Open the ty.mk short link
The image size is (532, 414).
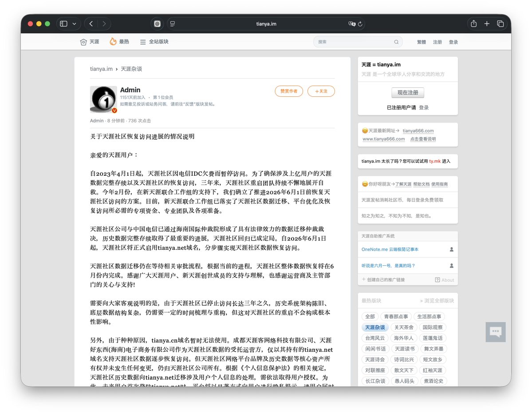pos(435,161)
